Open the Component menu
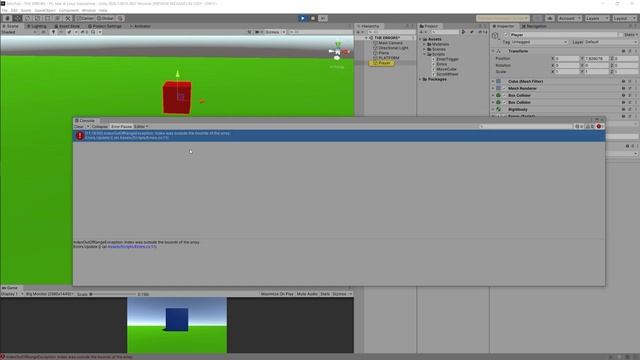Image resolution: width=640 pixels, height=360 pixels. [x=69, y=10]
